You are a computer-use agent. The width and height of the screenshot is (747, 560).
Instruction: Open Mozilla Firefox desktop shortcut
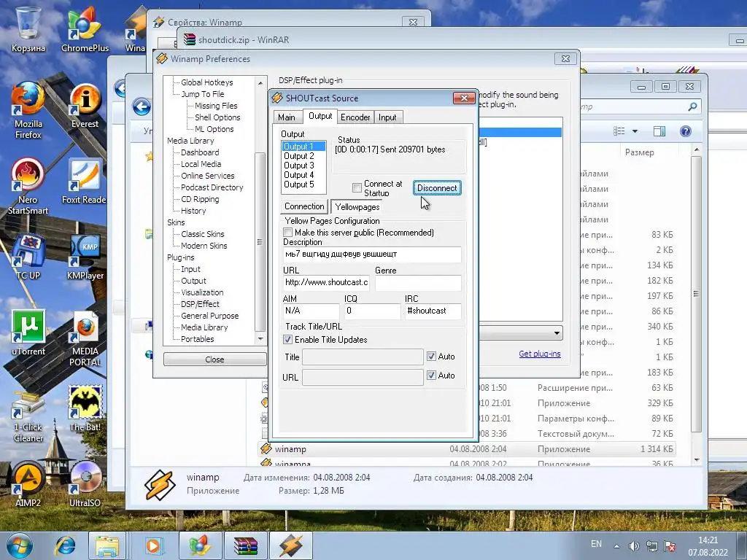click(28, 111)
